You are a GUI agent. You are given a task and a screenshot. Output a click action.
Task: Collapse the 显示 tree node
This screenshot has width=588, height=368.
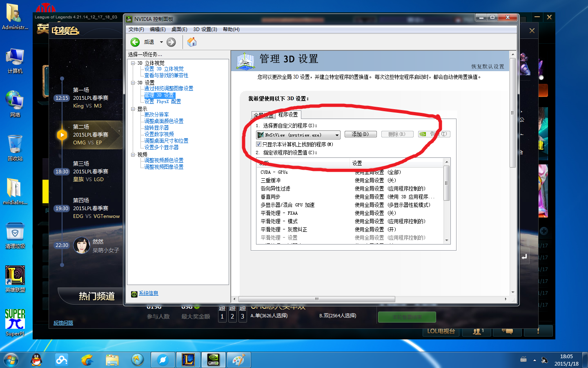[133, 109]
